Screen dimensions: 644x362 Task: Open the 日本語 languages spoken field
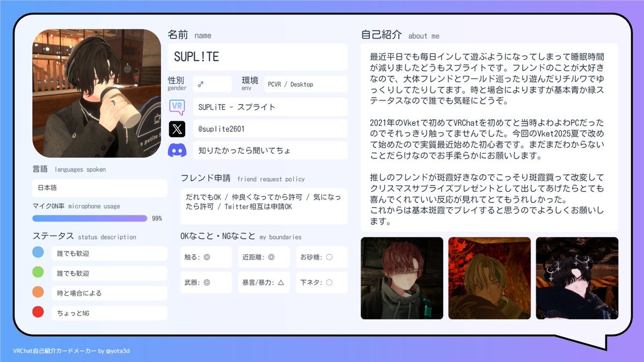pos(99,188)
